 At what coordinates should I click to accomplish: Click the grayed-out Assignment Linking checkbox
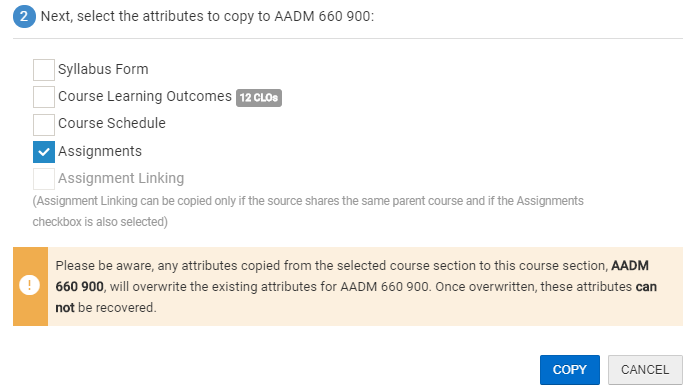pos(44,179)
